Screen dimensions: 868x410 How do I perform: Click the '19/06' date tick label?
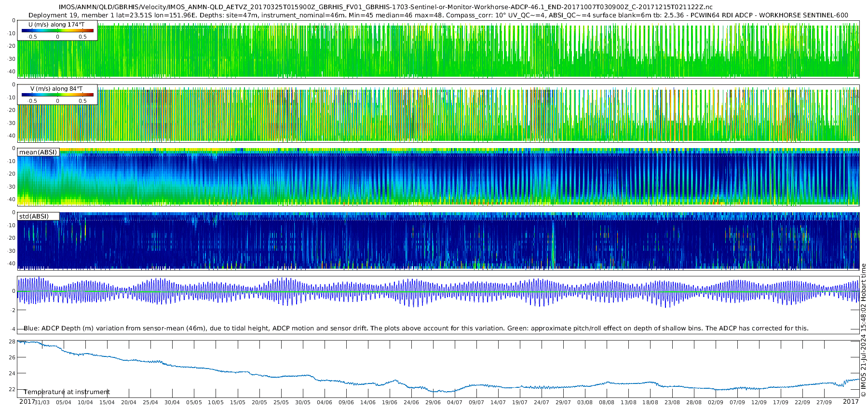[x=390, y=402]
